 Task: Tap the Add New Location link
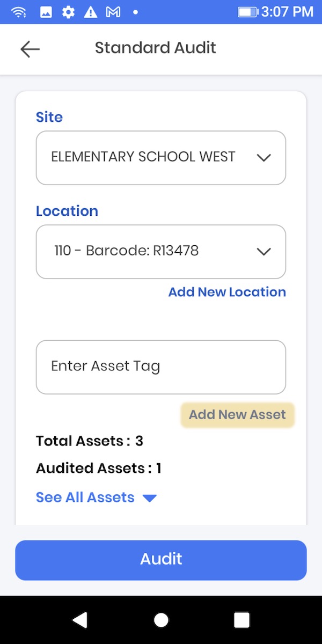click(x=227, y=292)
